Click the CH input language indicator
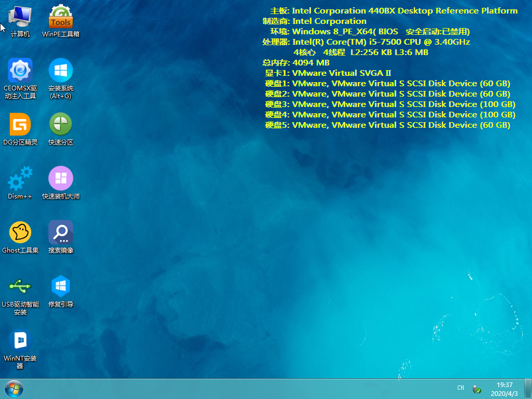The height and width of the screenshot is (399, 532). [x=461, y=388]
